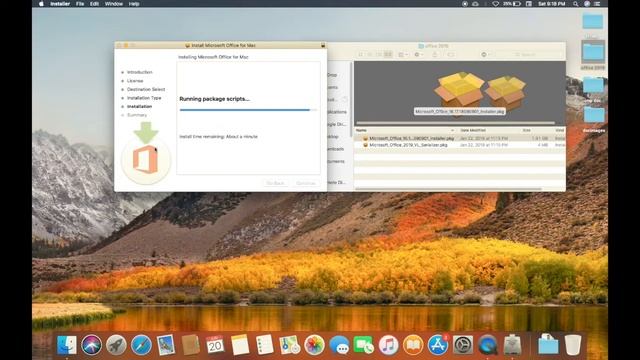Open the Help menu

(x=134, y=4)
